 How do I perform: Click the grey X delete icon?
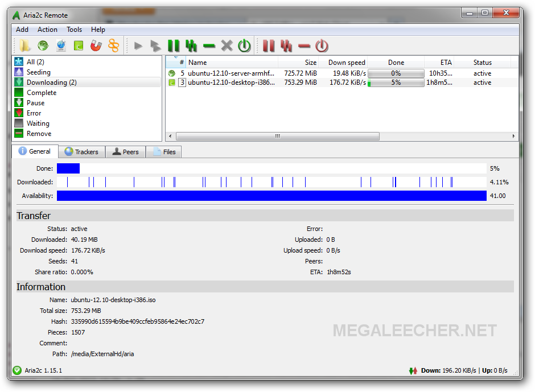227,46
